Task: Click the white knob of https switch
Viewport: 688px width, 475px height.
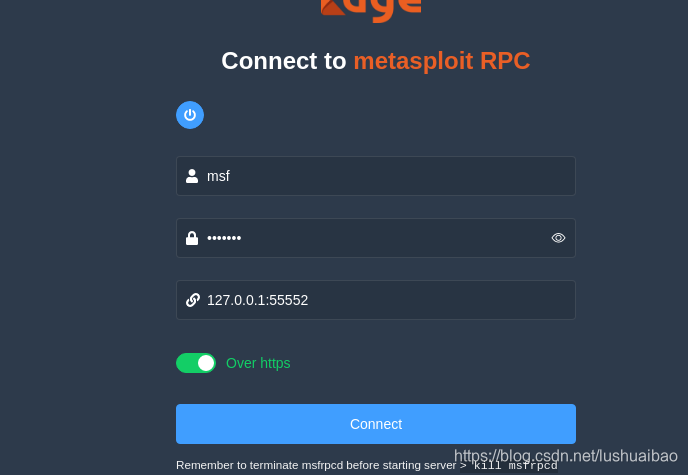Action: tap(206, 363)
